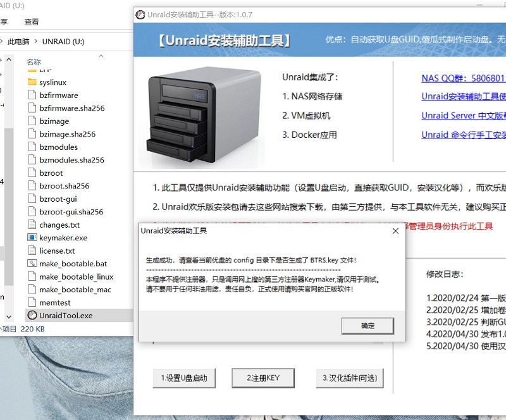This screenshot has height=420, width=506.
Task: Open Unraid Server 中文版 link
Action: pyautogui.click(x=464, y=116)
